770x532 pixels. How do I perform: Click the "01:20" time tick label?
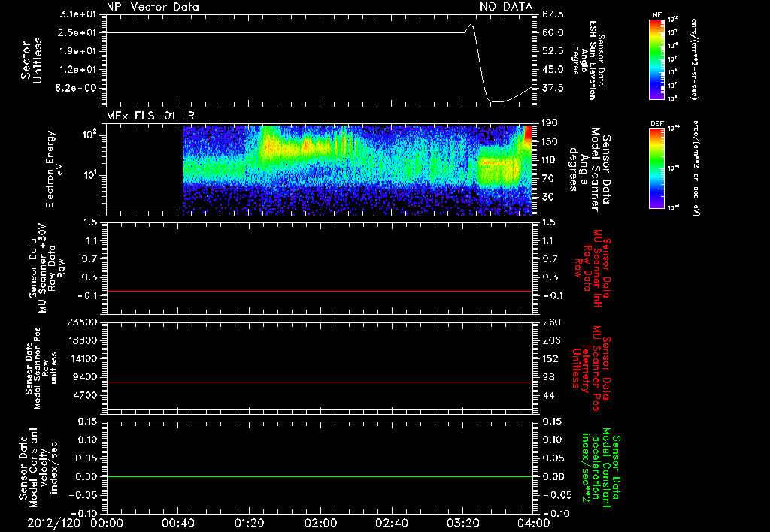(x=249, y=523)
